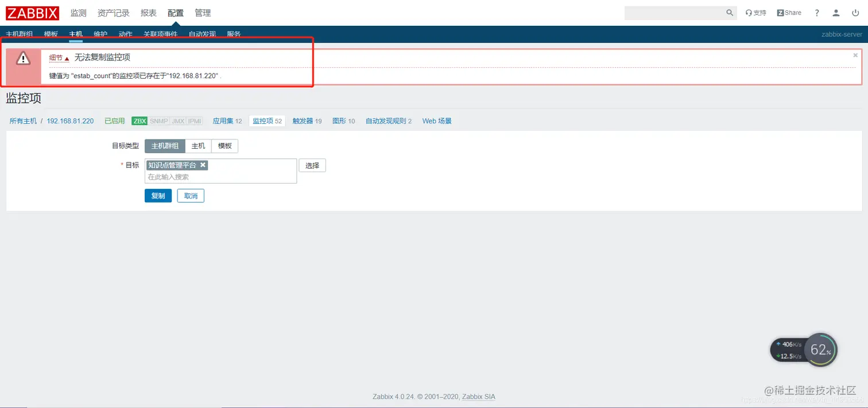Select 主机 target type

point(198,146)
